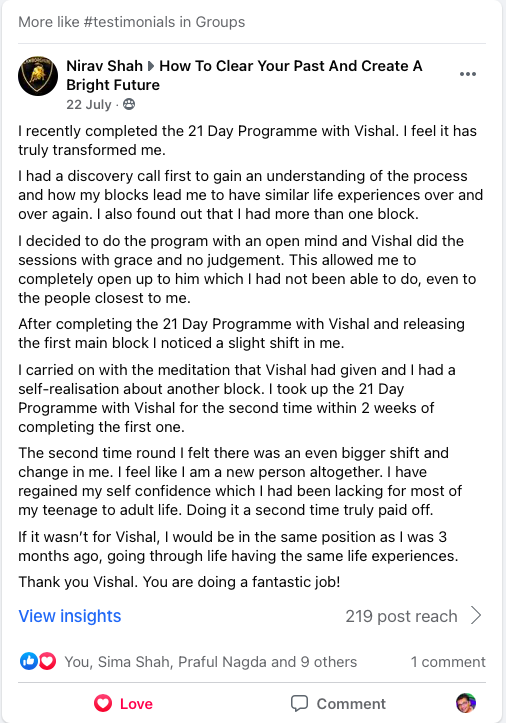The image size is (506, 723).
Task: Click the 219 post reach text
Action: pos(401,616)
